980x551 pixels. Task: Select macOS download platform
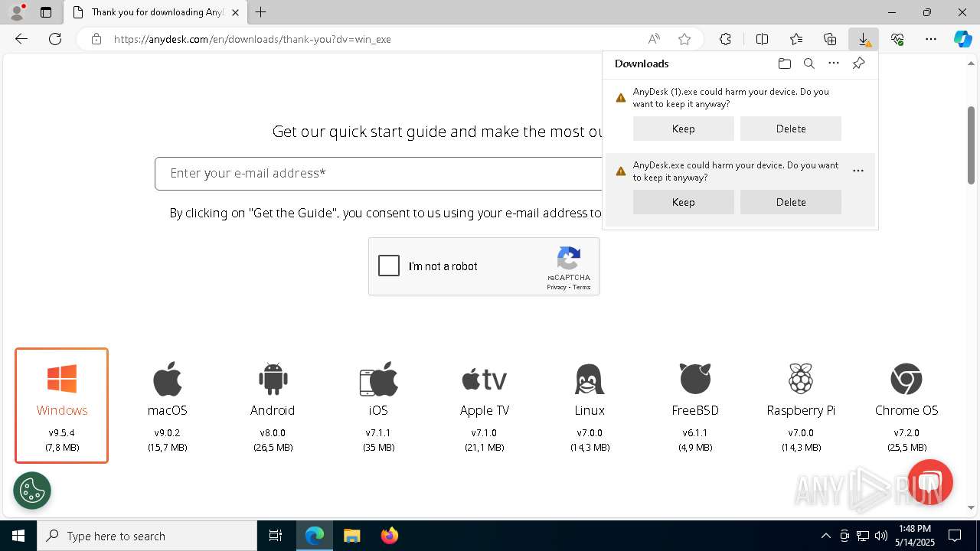[x=168, y=406]
